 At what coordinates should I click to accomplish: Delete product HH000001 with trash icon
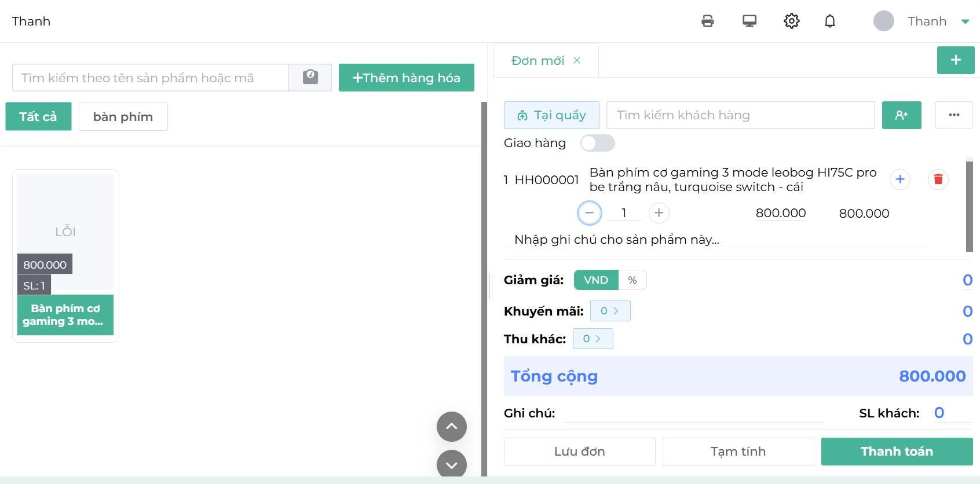pos(938,179)
